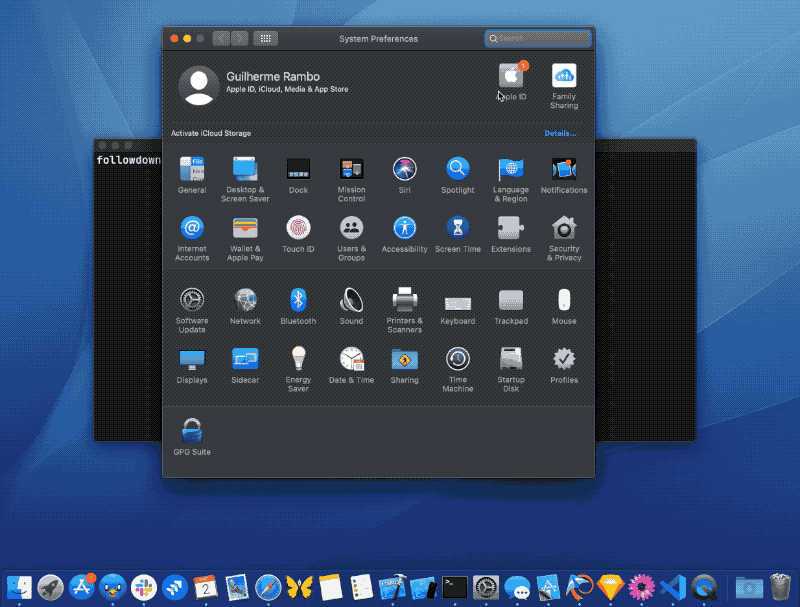Open the Trash in the Dock
The height and width of the screenshot is (607, 800).
pos(780,587)
